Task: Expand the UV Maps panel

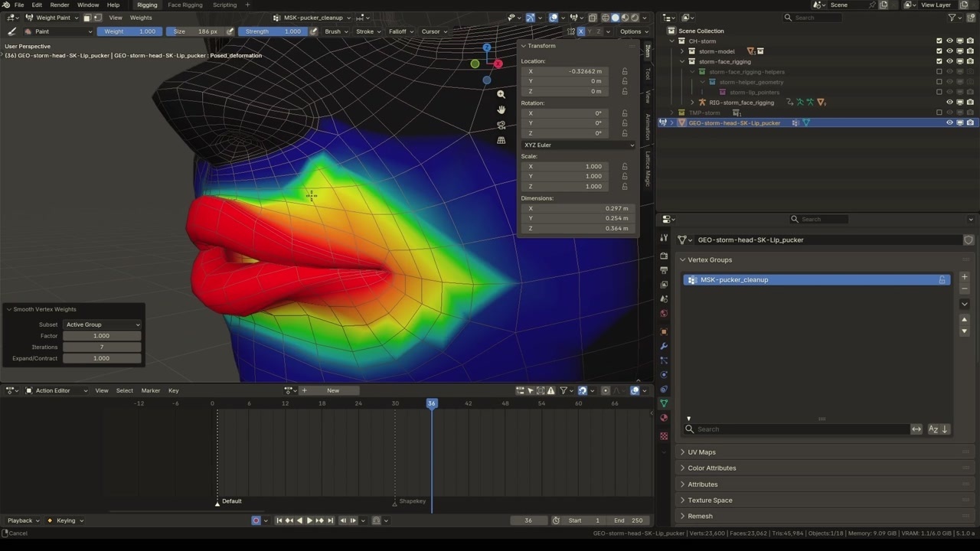Action: (x=701, y=452)
